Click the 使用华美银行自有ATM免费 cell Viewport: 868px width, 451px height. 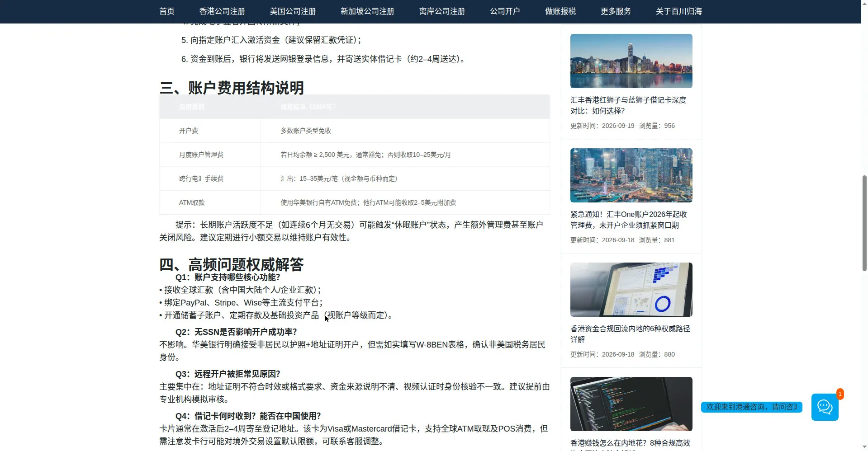pos(405,202)
